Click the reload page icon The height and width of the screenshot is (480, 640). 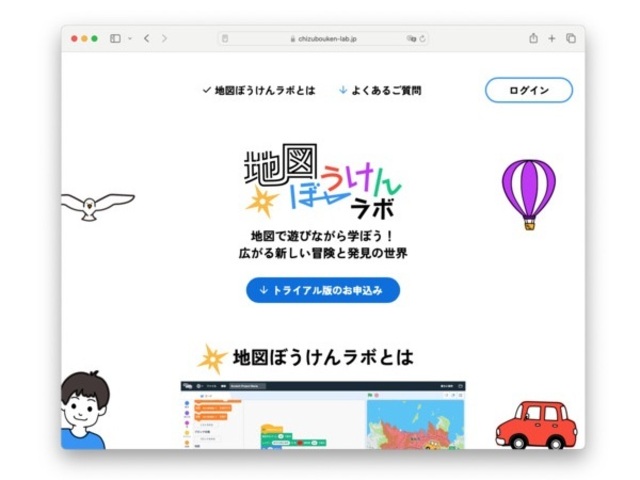click(x=422, y=39)
